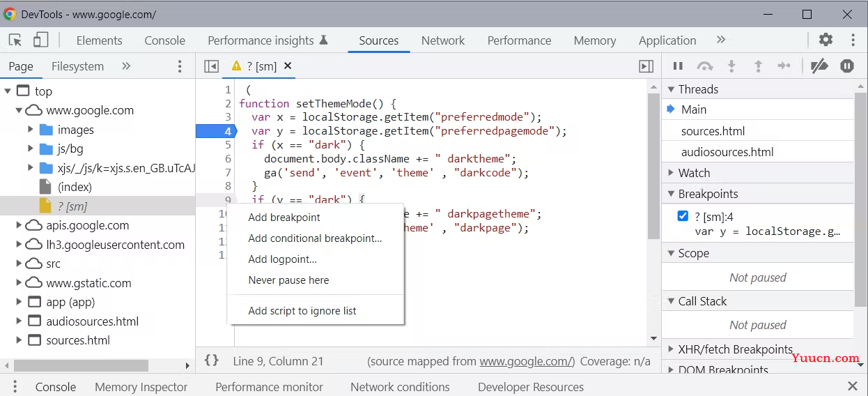The image size is (868, 396).
Task: Click step out of current function
Action: coord(758,66)
